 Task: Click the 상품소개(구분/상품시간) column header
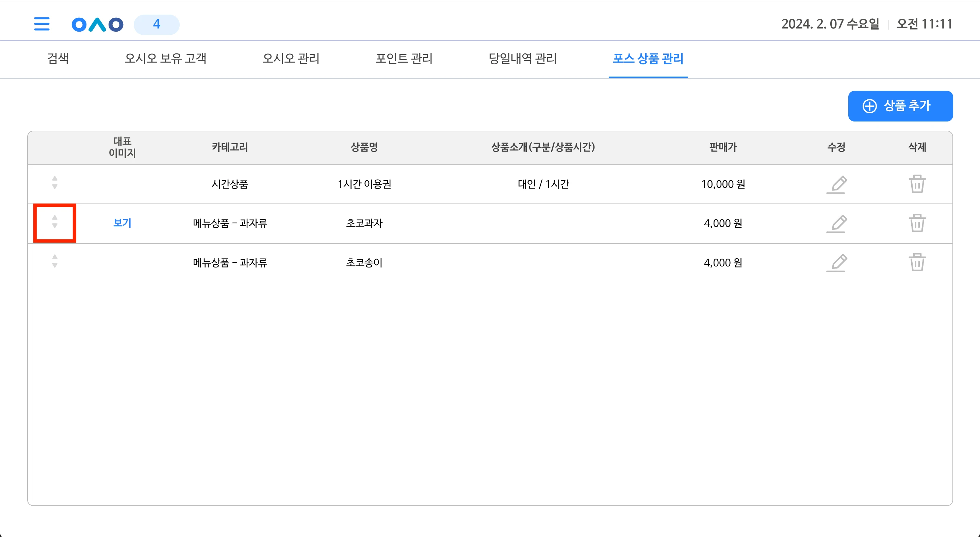543,147
